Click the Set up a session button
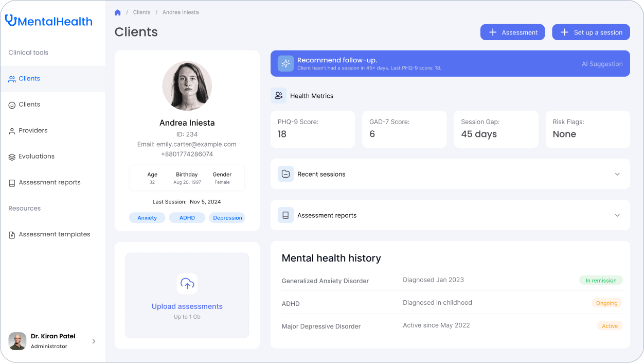644x363 pixels. (591, 32)
